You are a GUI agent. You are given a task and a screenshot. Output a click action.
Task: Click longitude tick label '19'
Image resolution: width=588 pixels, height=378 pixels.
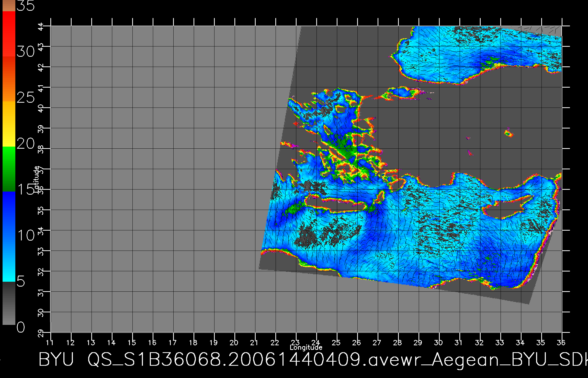pos(214,342)
